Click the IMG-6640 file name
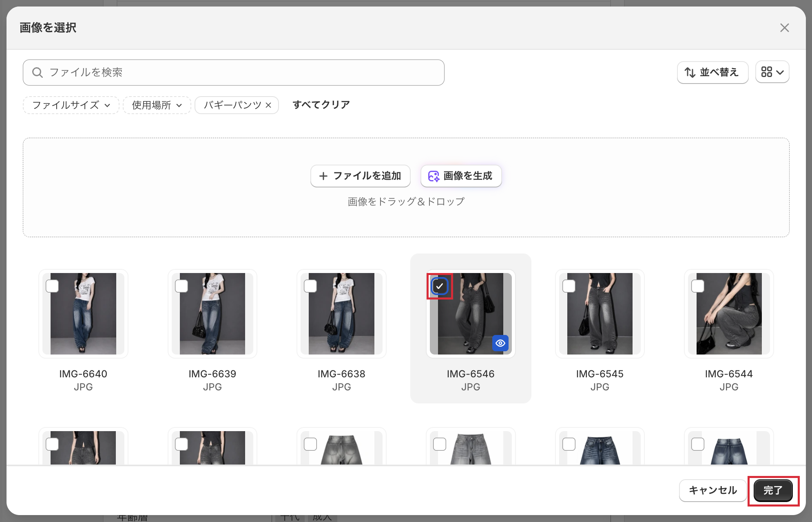This screenshot has height=522, width=812. tap(83, 374)
